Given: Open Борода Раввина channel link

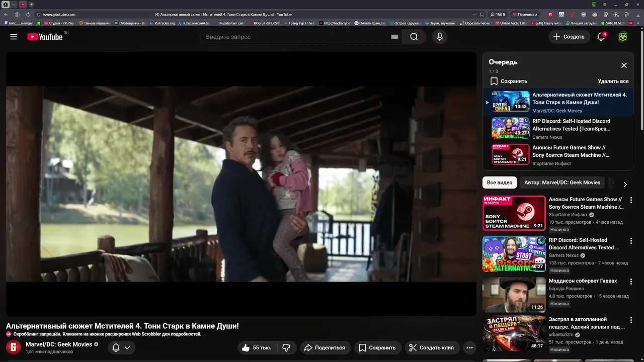Looking at the screenshot, I should point(566,289).
